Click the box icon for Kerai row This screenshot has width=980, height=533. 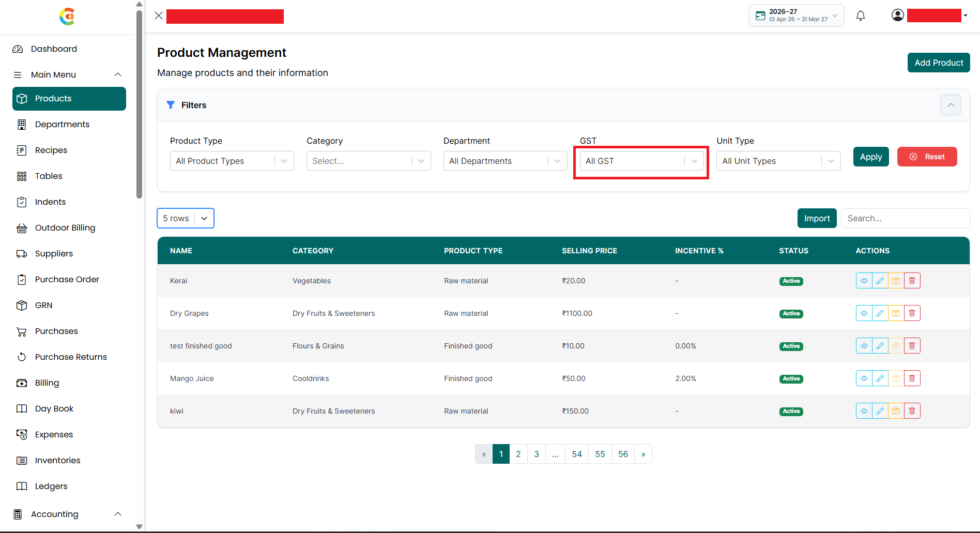point(896,281)
